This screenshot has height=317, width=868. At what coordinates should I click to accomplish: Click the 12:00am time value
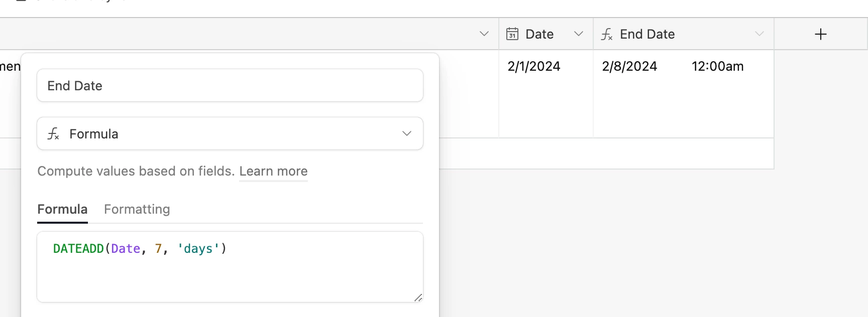[717, 66]
